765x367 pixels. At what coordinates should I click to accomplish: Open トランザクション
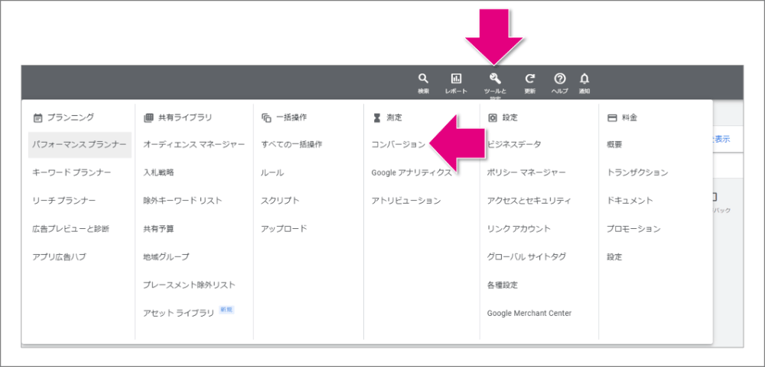pos(637,172)
